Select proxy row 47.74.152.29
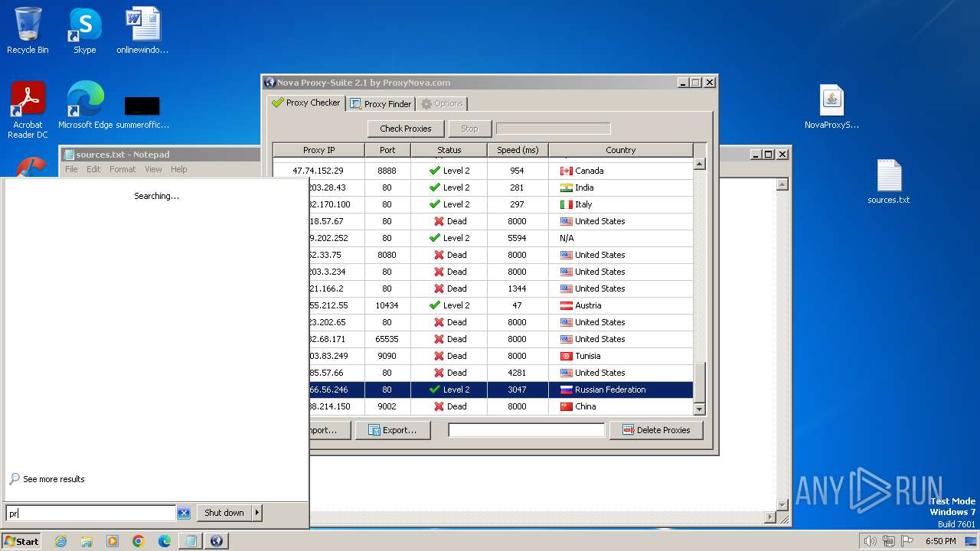 point(483,171)
